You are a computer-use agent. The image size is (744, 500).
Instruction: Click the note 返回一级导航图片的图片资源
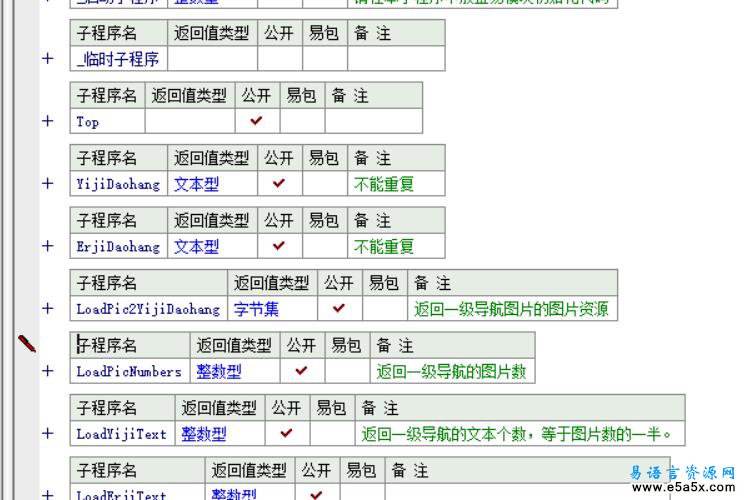point(511,309)
